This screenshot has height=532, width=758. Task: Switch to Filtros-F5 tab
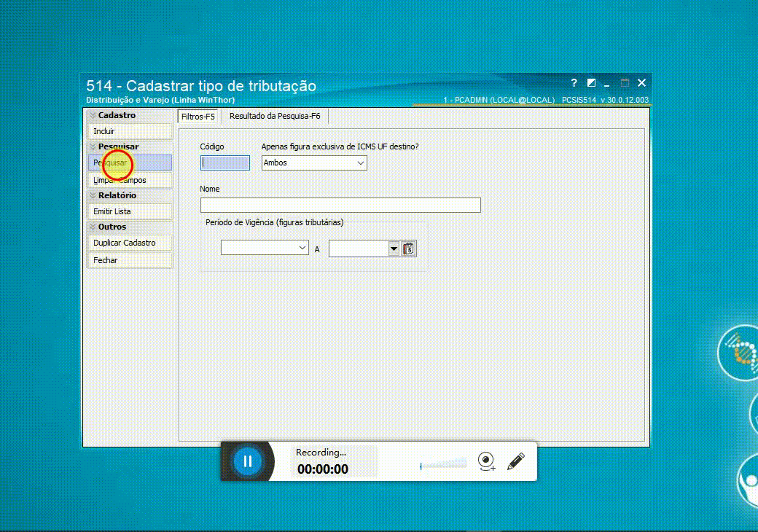coord(198,117)
